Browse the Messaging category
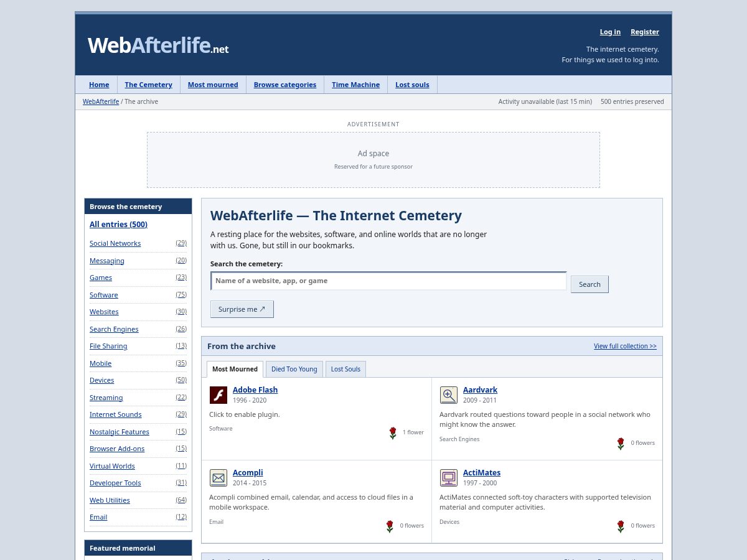 coord(107,261)
